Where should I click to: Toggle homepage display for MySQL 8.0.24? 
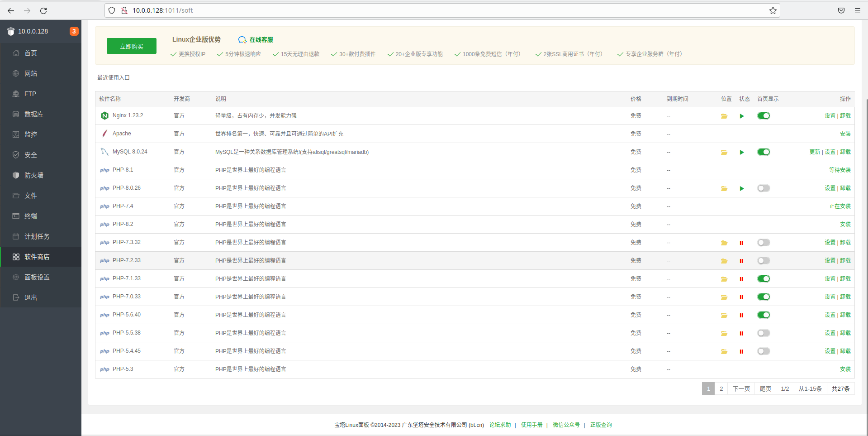point(764,152)
